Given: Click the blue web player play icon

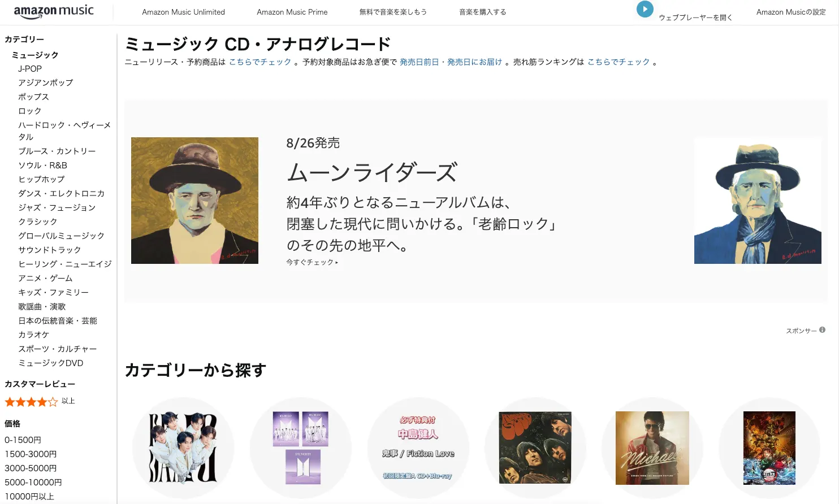Looking at the screenshot, I should [645, 9].
